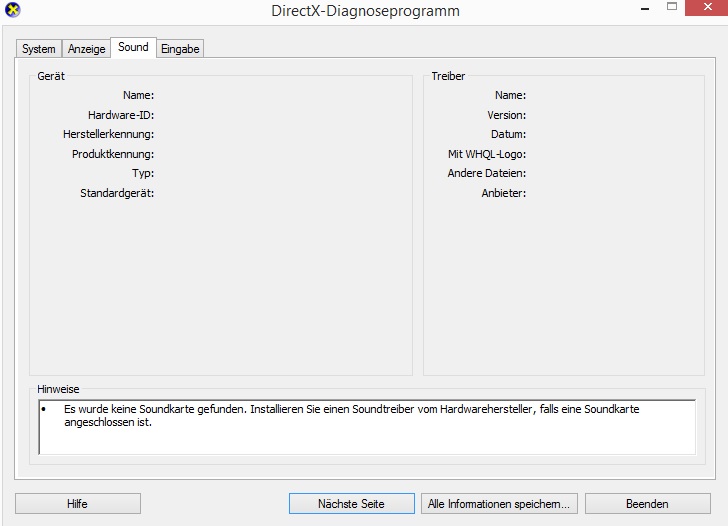
Task: Click the Produktkennung label
Action: click(x=113, y=154)
